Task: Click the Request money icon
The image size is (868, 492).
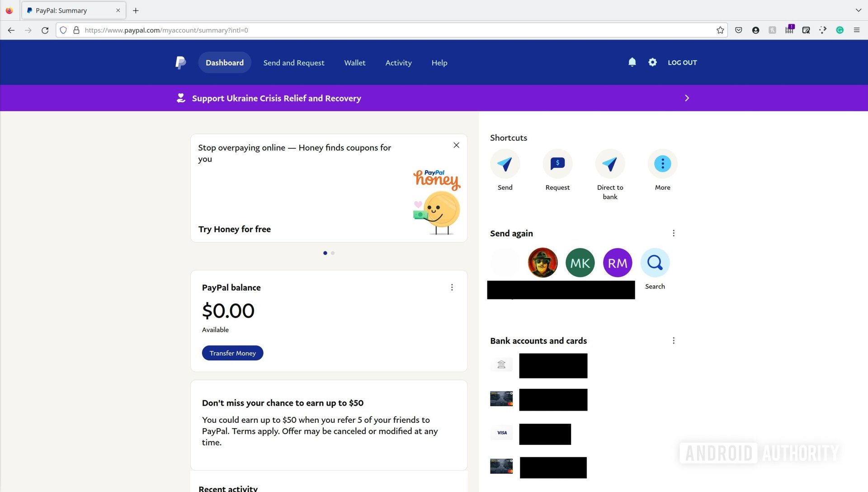Action: click(x=557, y=163)
